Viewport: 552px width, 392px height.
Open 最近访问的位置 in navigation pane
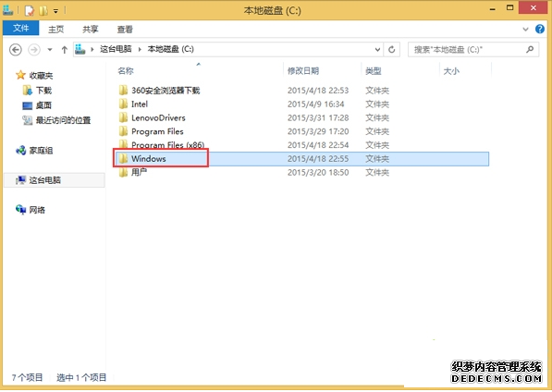[63, 121]
